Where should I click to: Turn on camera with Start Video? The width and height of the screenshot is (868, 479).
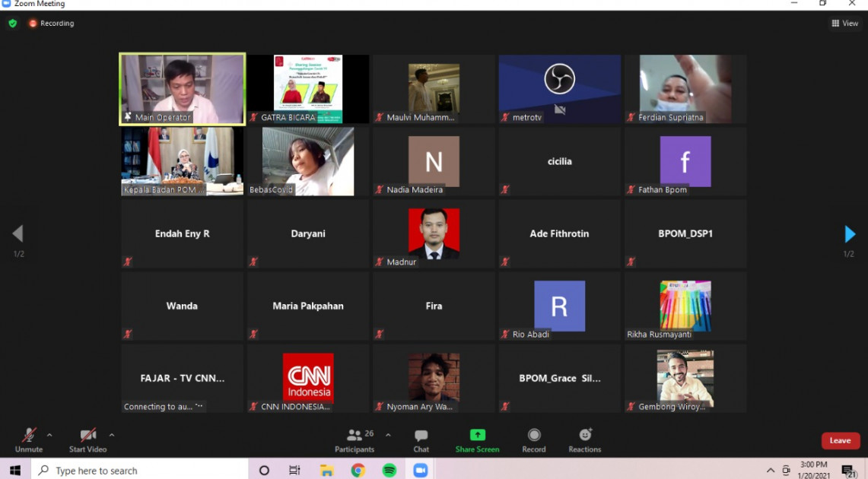(87, 440)
